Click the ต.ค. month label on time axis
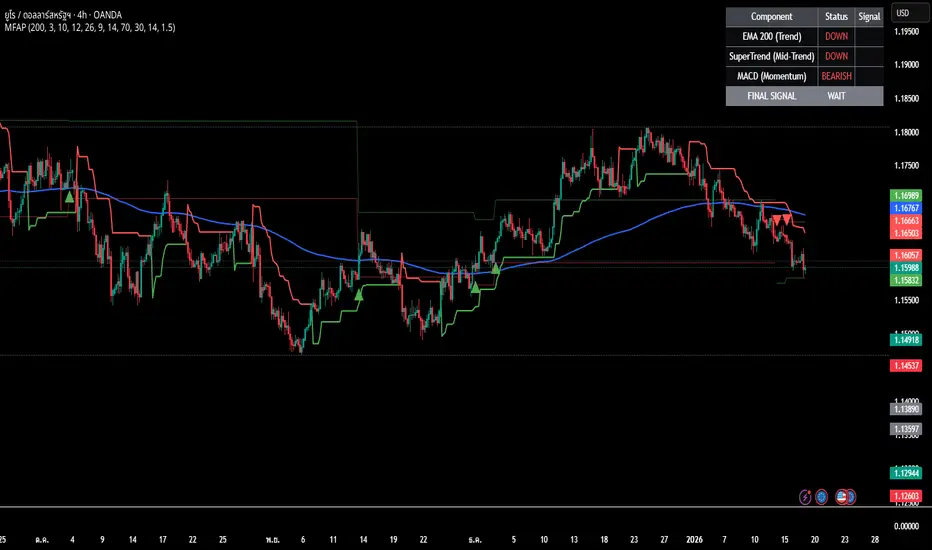 (x=42, y=540)
